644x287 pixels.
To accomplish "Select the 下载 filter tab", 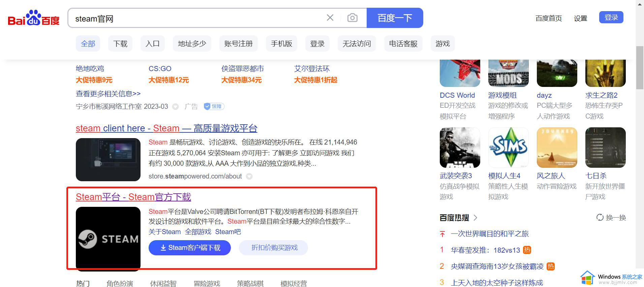I will [x=120, y=44].
